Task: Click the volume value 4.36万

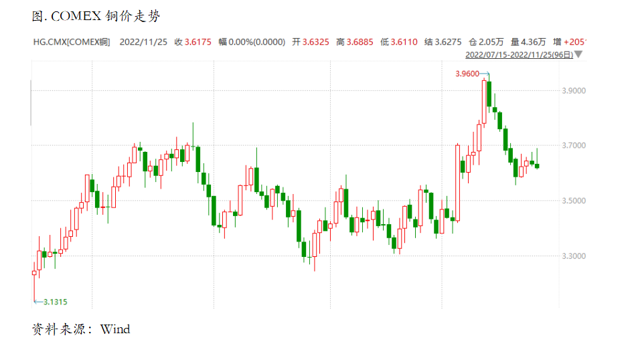Action: pyautogui.click(x=534, y=41)
